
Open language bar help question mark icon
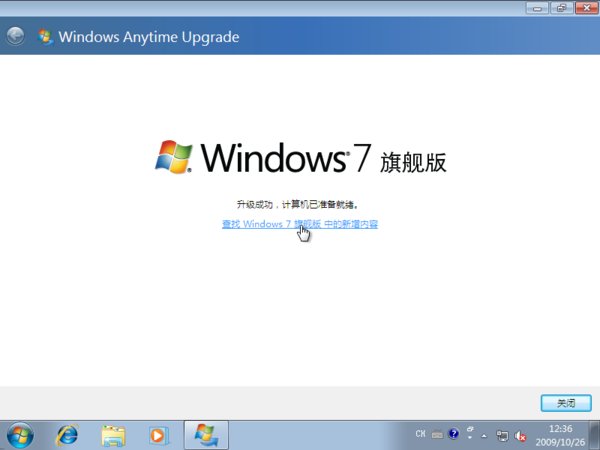point(453,434)
